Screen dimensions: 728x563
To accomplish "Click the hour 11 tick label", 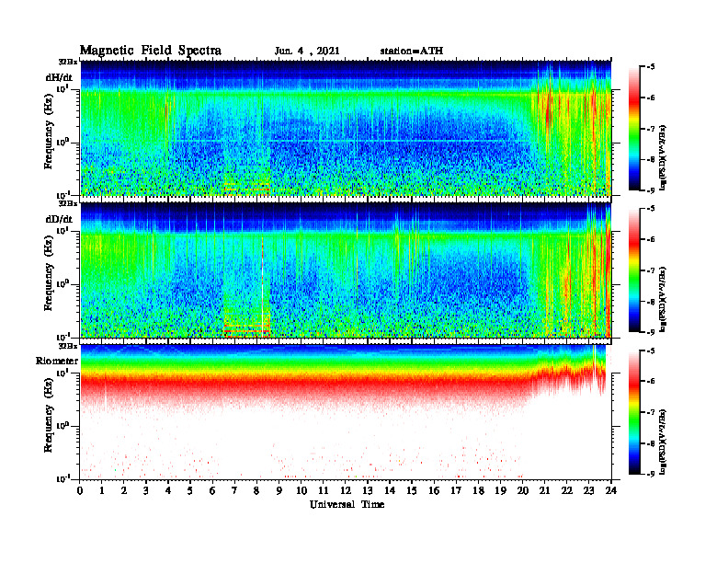I will click(x=324, y=490).
